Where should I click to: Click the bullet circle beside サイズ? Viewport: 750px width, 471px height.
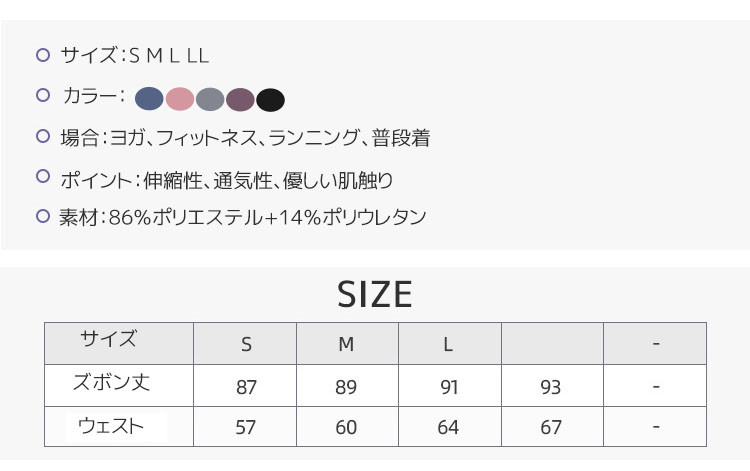tap(42, 55)
